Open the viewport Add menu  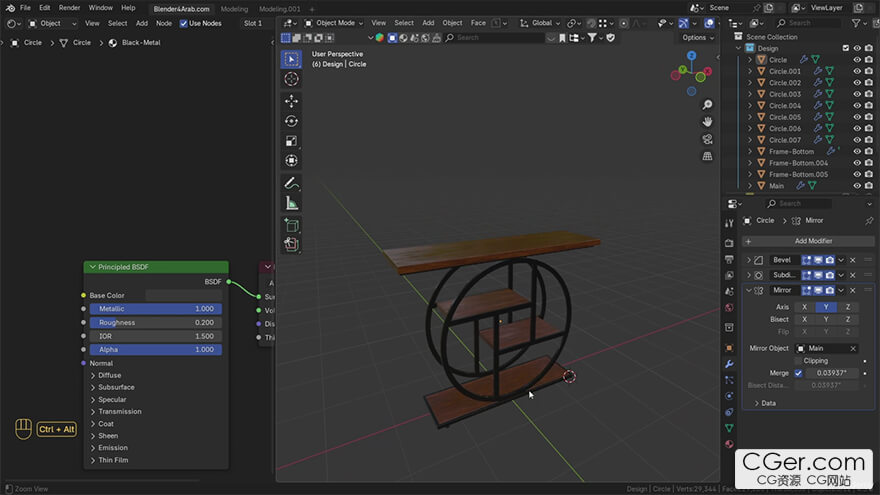point(428,23)
